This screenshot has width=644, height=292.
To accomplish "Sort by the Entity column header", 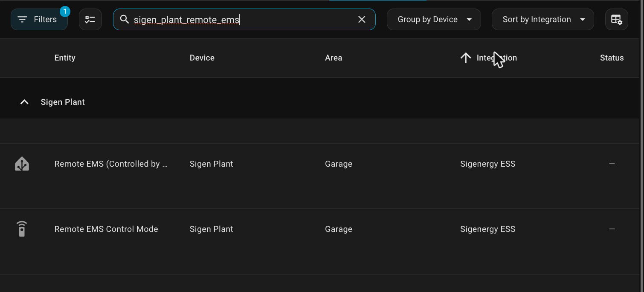I will [x=65, y=58].
